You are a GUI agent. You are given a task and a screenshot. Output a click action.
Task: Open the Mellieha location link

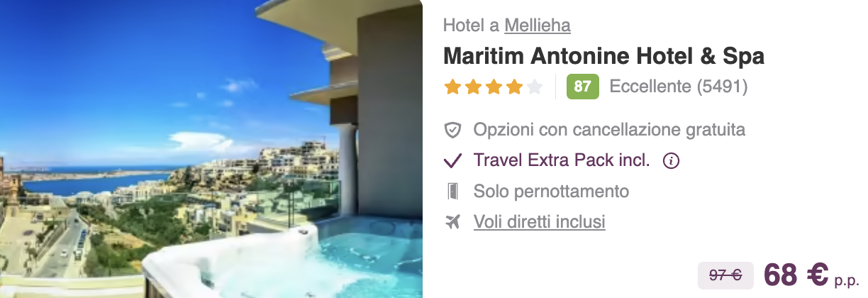point(538,26)
